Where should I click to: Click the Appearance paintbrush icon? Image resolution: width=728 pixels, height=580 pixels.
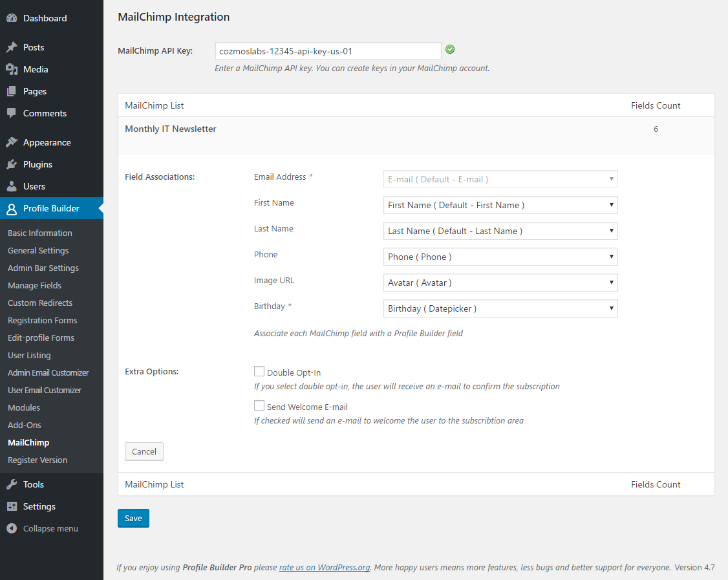[x=12, y=142]
